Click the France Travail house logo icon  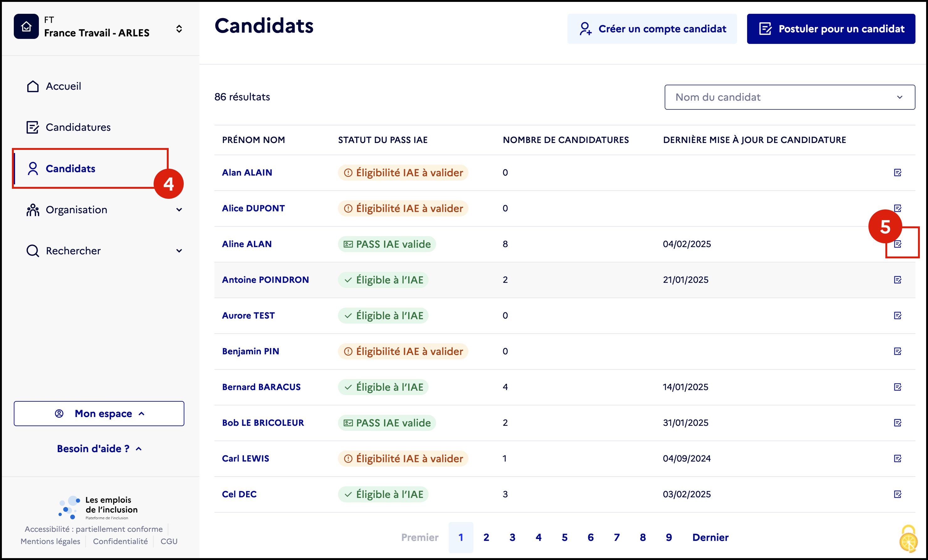click(x=26, y=26)
